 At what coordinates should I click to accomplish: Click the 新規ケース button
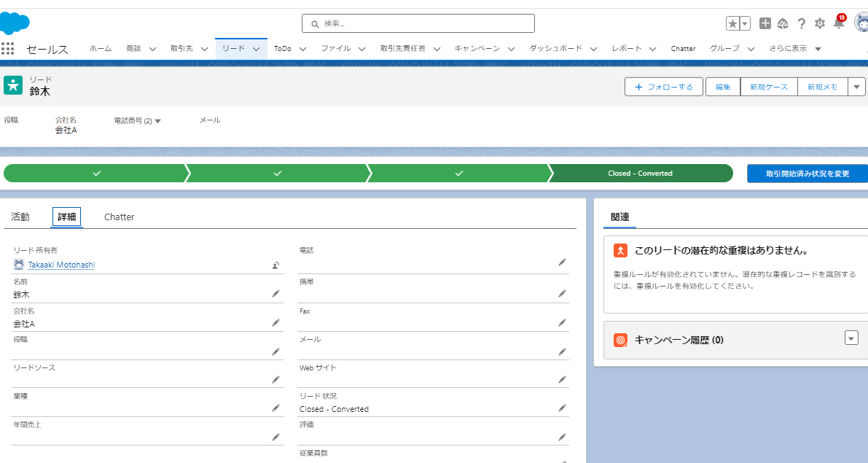tap(769, 87)
